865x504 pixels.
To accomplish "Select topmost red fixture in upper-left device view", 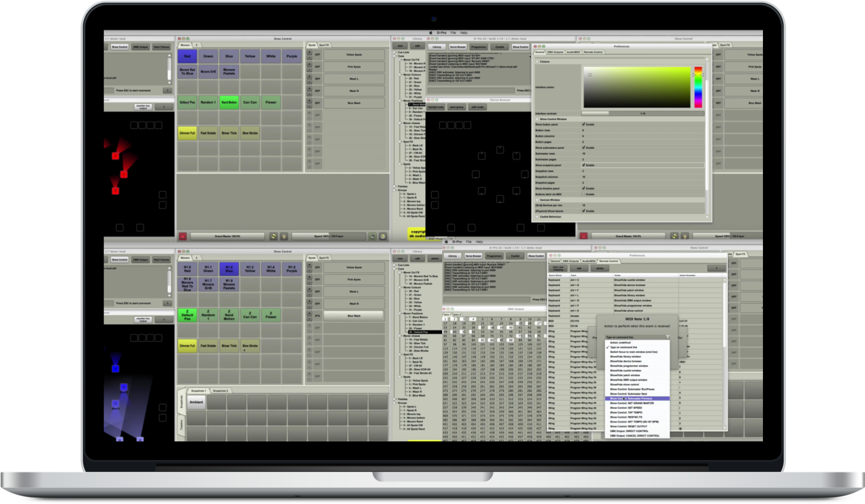I will tap(115, 156).
